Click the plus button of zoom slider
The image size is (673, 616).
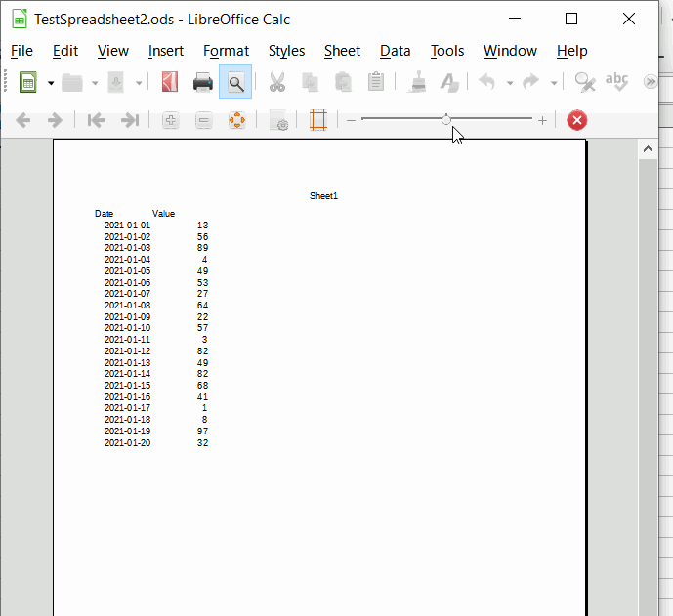[x=542, y=120]
